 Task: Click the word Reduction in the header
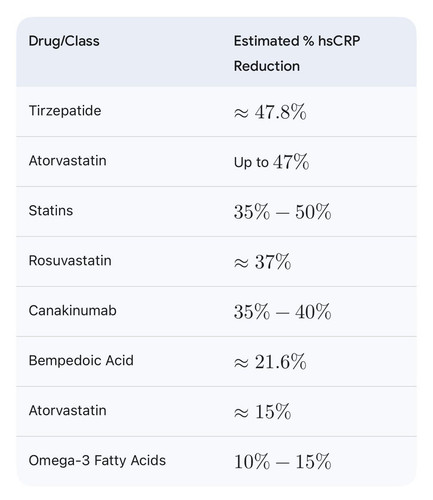[x=267, y=66]
